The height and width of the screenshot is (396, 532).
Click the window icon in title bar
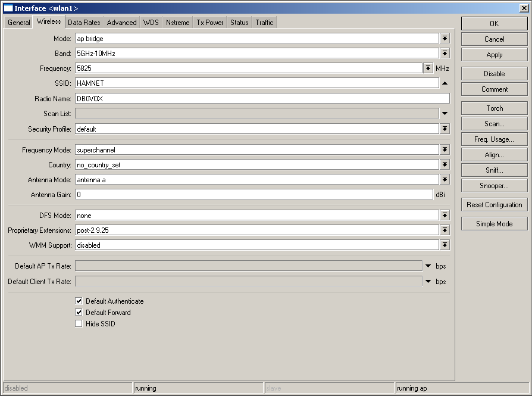[x=8, y=8]
